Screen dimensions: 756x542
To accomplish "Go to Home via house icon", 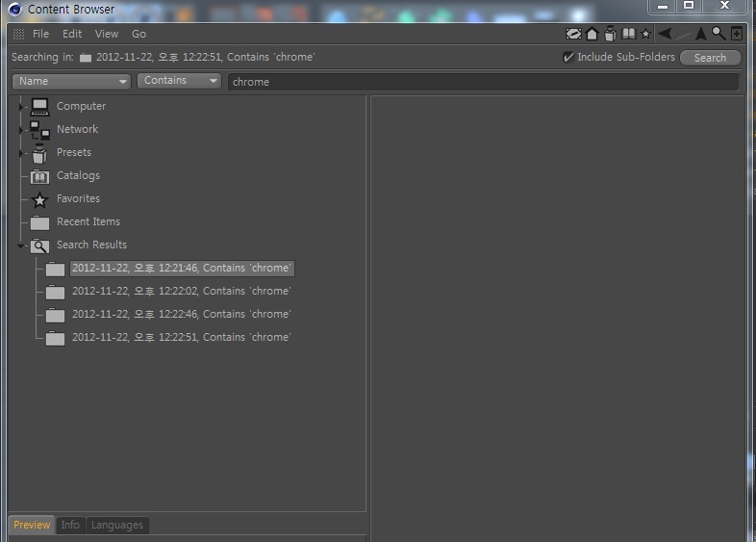I will [x=592, y=34].
